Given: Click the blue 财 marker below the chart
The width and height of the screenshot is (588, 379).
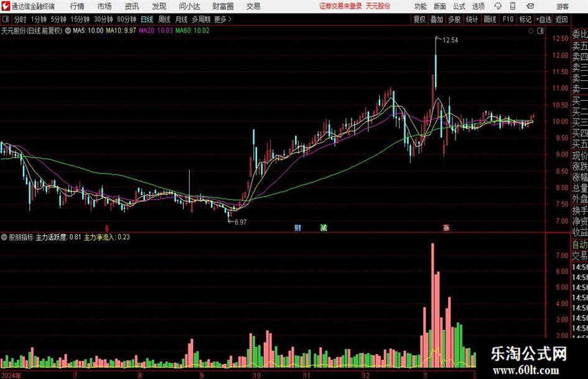Looking at the screenshot, I should pyautogui.click(x=297, y=227).
